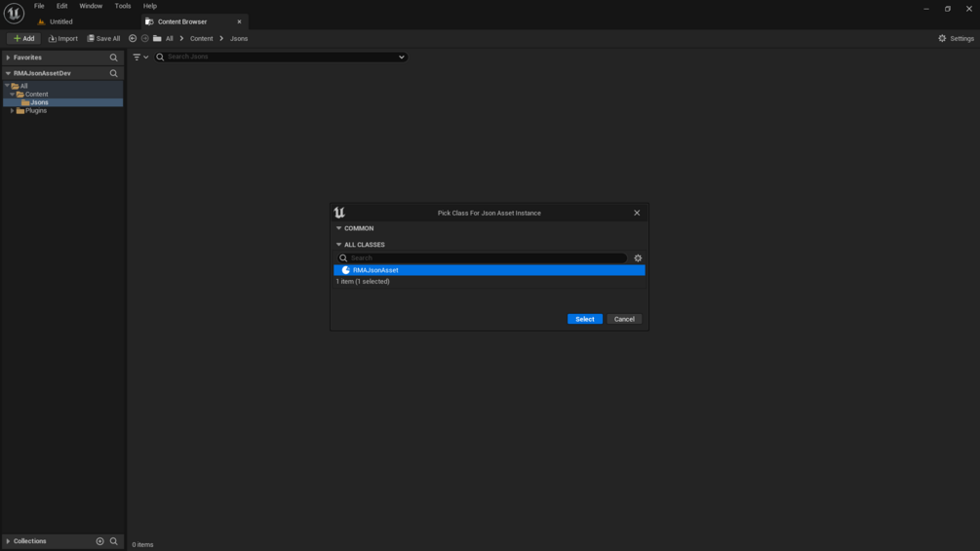Screen dimensions: 980x551
Task: Collapse the RMAJsonAssetDev section
Action: click(x=8, y=73)
